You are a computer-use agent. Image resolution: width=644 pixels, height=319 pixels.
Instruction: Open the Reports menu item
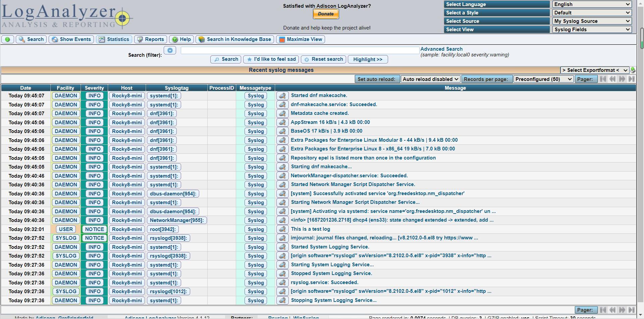coord(150,39)
